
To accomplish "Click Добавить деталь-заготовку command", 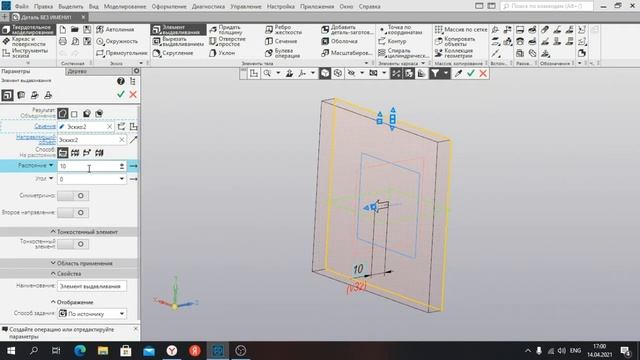I will pyautogui.click(x=347, y=29).
